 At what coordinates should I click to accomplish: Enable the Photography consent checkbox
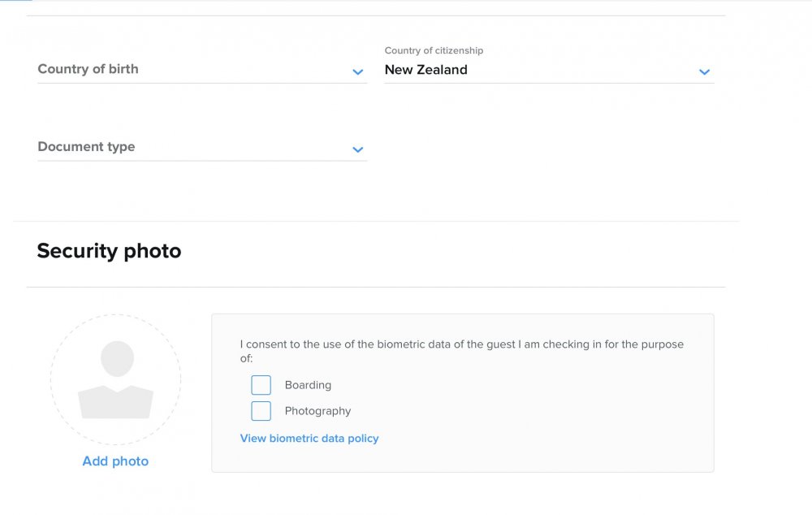261,411
